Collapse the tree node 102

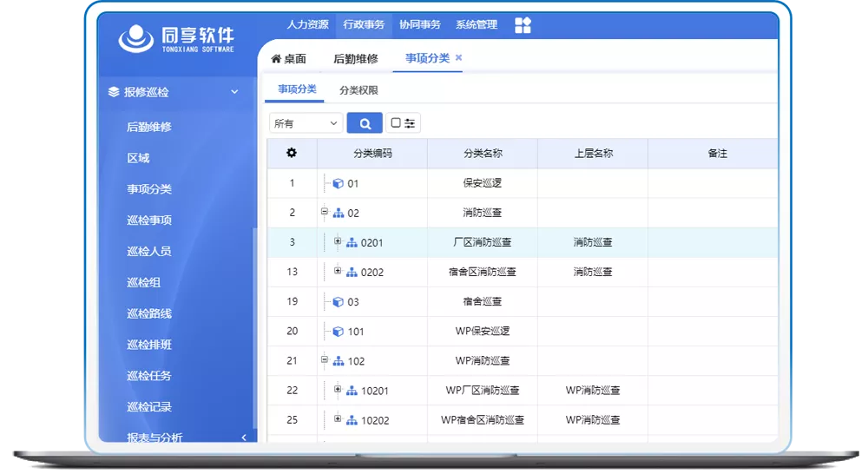[325, 359]
